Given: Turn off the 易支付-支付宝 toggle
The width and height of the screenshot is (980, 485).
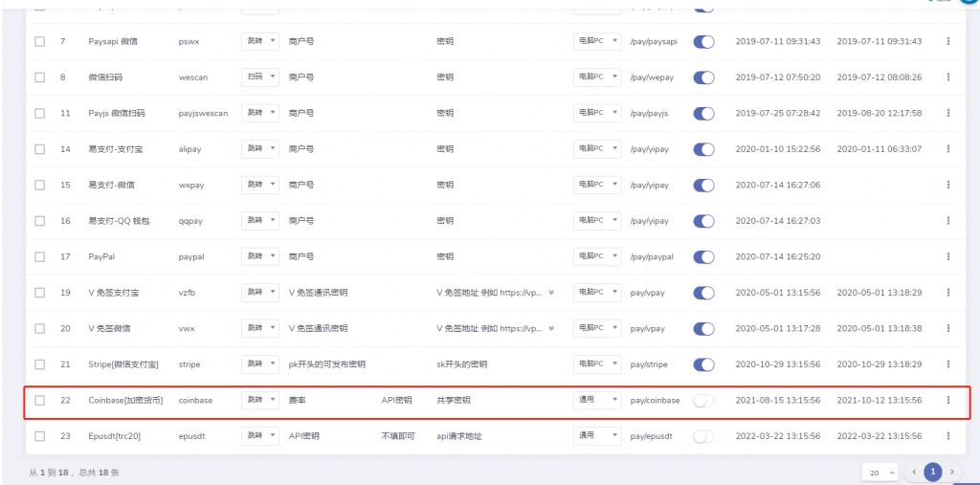Looking at the screenshot, I should click(703, 148).
